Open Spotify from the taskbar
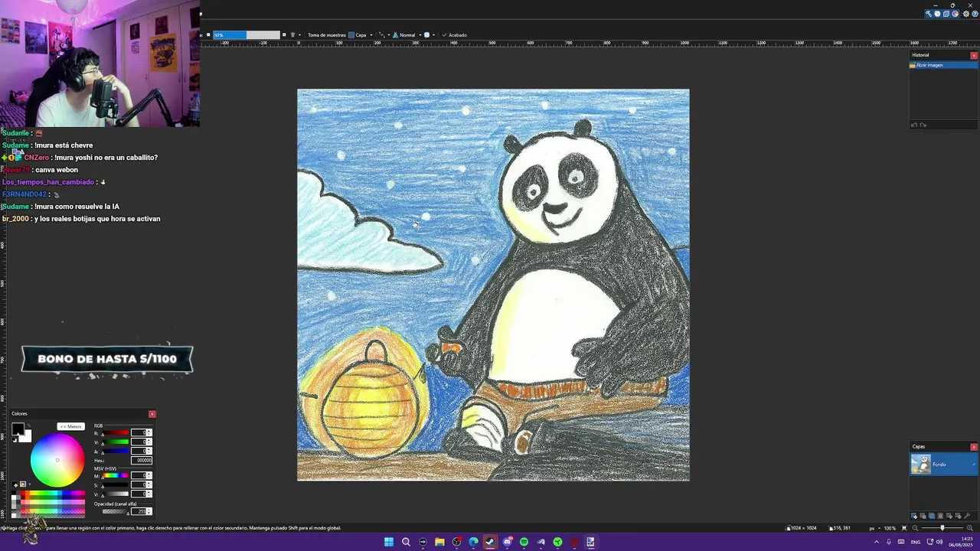This screenshot has height=551, width=980. pyautogui.click(x=524, y=542)
